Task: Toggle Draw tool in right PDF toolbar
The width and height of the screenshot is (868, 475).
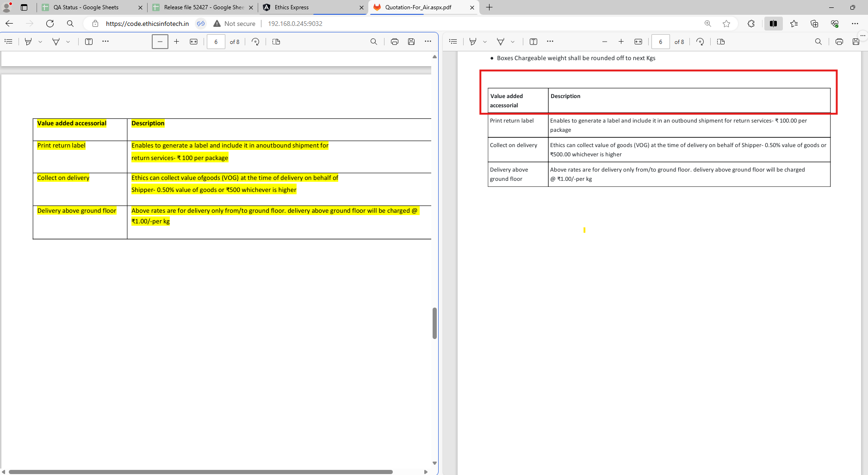Action: tap(500, 42)
